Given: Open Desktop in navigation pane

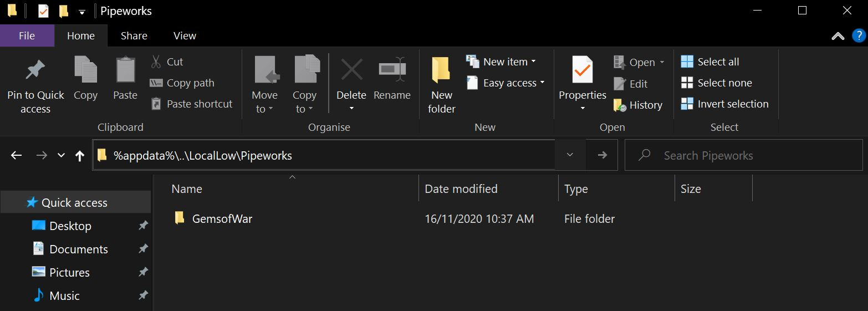Looking at the screenshot, I should pos(70,226).
